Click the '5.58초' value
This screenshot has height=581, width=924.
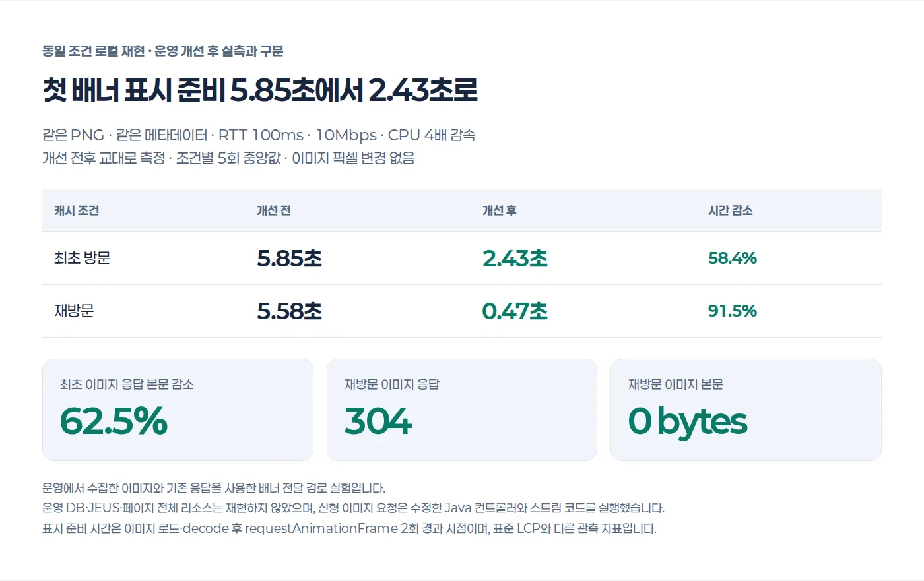290,311
